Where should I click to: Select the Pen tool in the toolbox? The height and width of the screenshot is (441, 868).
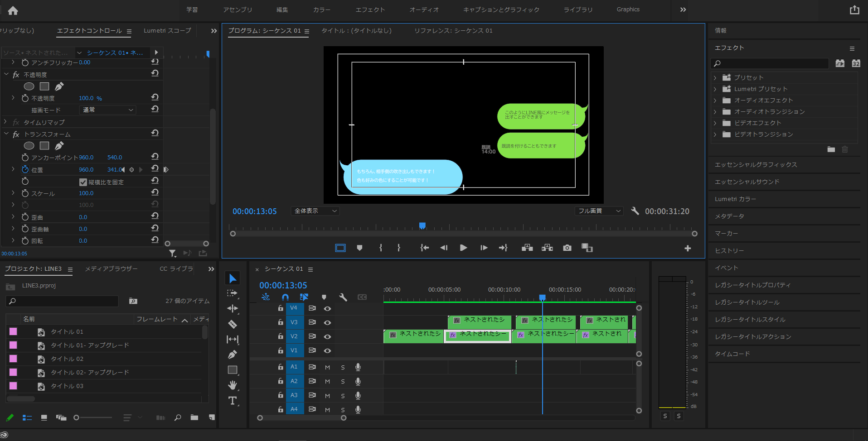coord(233,355)
